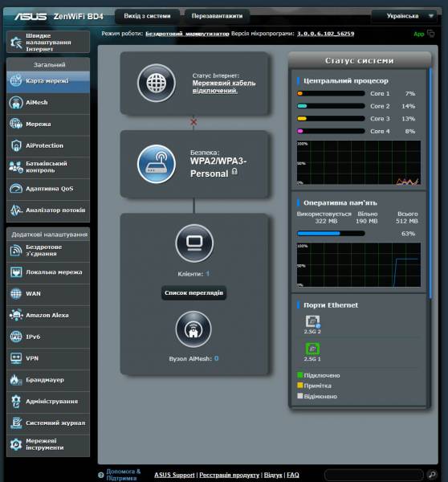Click the IPv6 sidebar icon
The image size is (448, 482).
tap(16, 337)
